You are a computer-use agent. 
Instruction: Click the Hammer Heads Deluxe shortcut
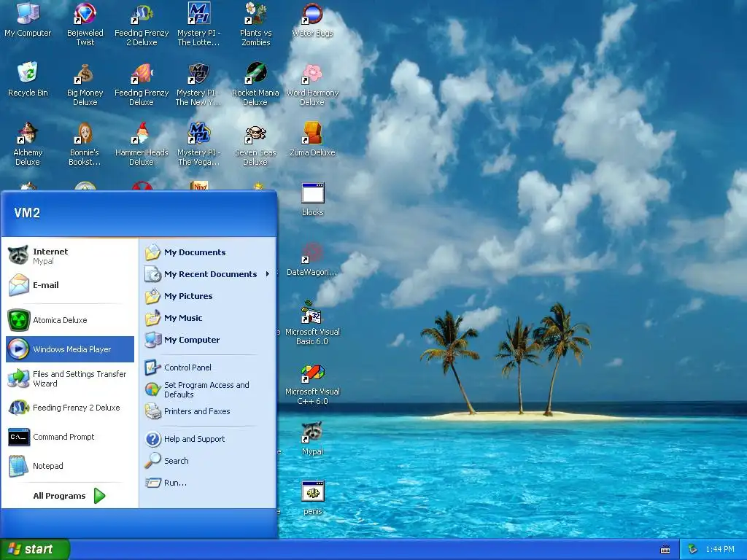click(x=142, y=144)
